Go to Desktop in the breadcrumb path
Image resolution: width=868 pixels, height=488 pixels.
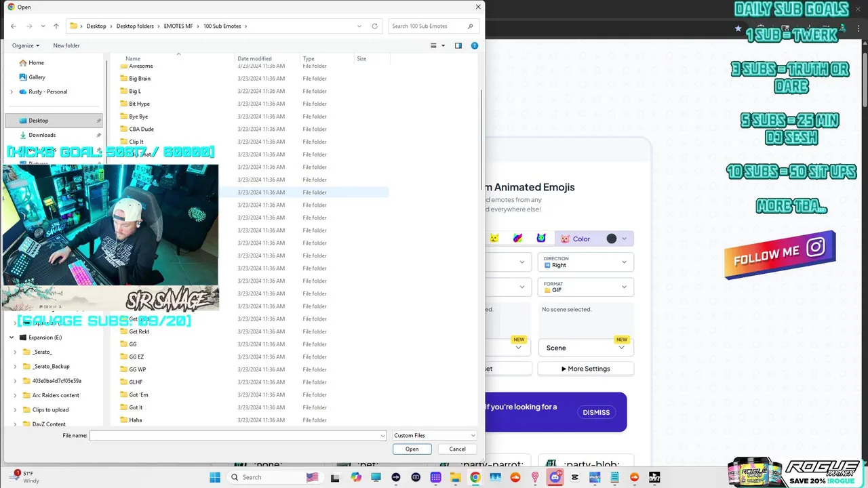pyautogui.click(x=96, y=26)
